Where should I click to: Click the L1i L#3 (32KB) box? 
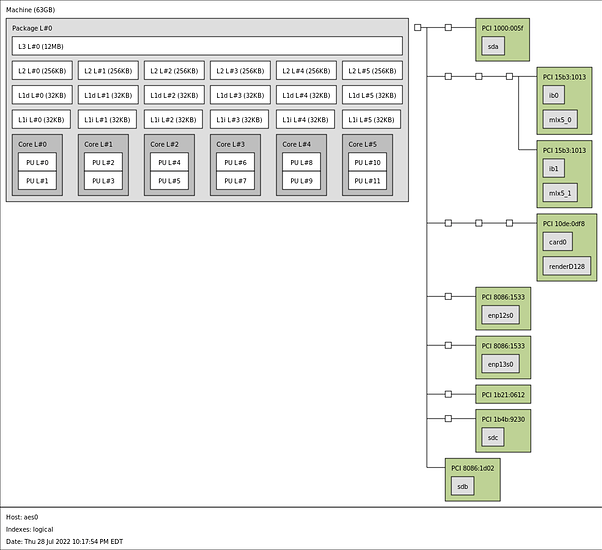click(239, 119)
